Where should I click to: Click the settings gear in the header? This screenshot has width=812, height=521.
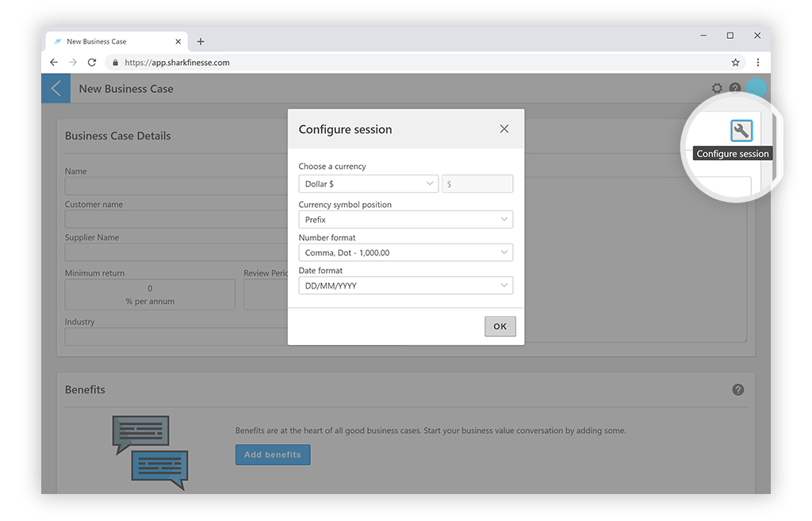(x=717, y=88)
